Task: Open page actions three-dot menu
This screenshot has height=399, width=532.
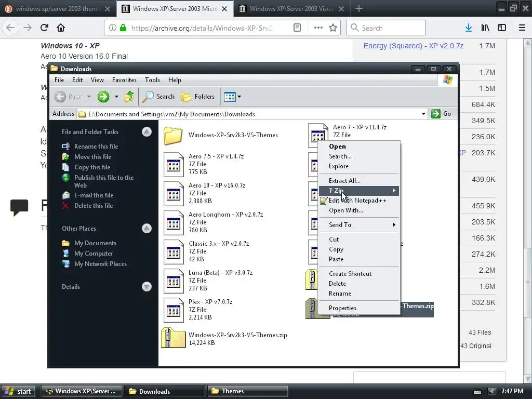Action: 318,28
